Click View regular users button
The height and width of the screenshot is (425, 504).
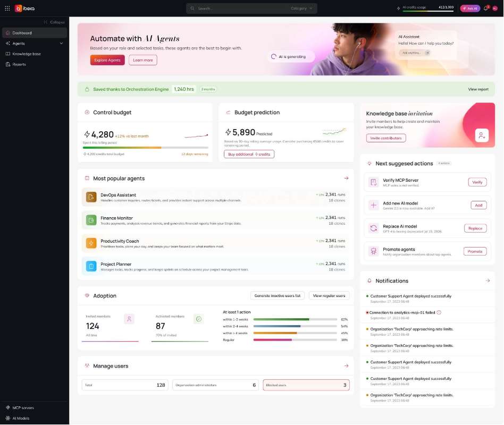point(329,295)
